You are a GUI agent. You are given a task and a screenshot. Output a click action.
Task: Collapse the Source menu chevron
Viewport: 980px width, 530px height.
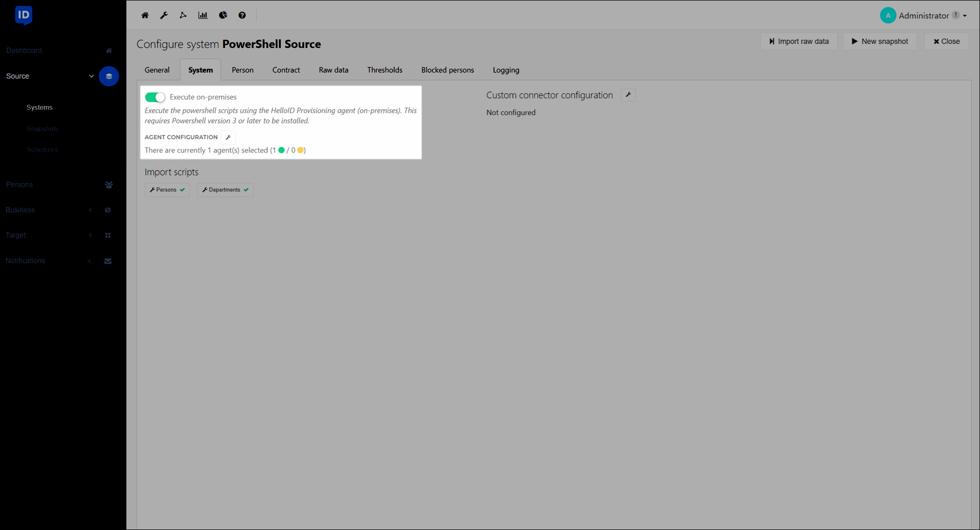(91, 76)
